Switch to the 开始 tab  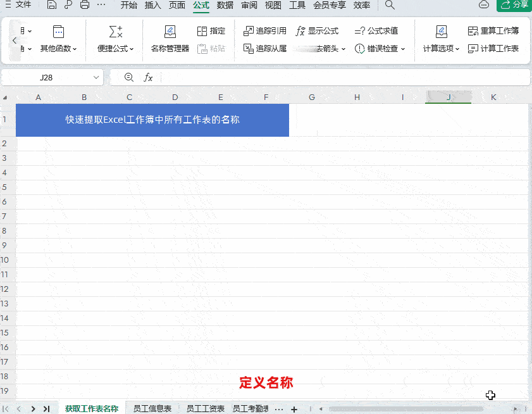129,5
